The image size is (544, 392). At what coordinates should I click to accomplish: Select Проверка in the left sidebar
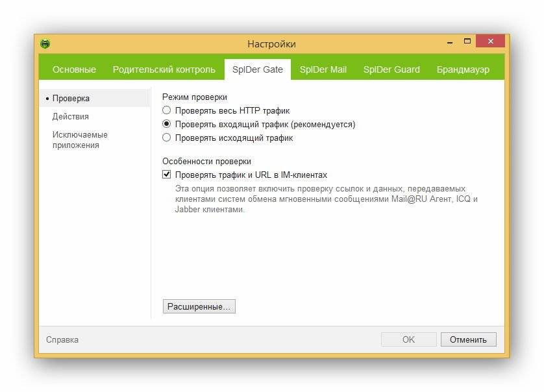click(x=94, y=98)
